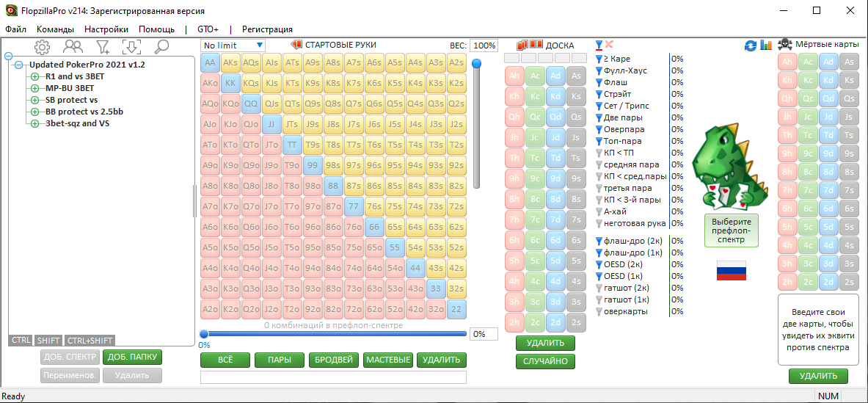
Task: Click the ДОБ. ПАПКУ button
Action: coord(132,357)
